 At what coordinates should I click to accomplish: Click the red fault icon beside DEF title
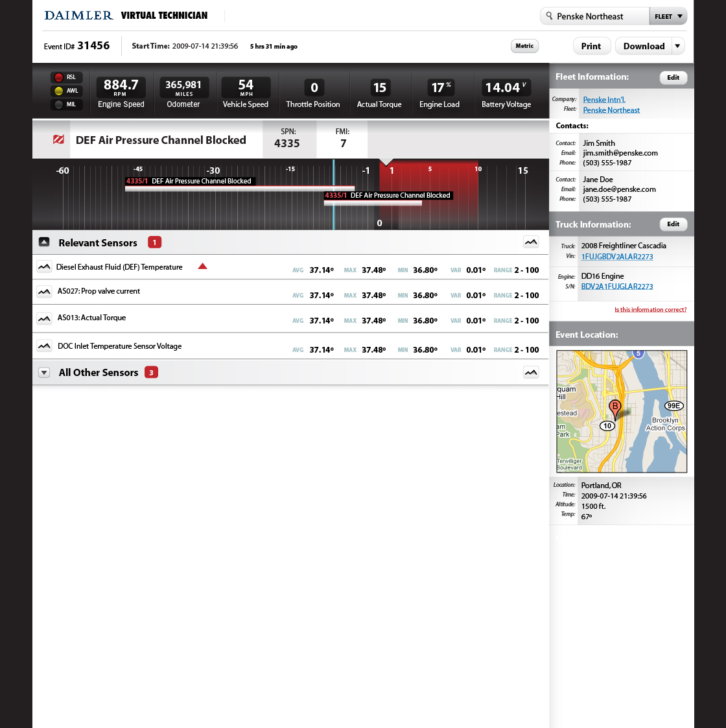58,139
